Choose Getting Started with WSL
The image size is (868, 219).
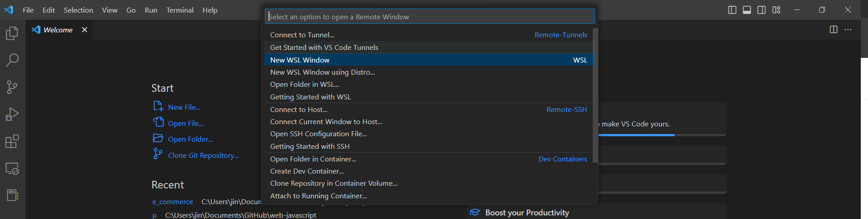click(429, 97)
